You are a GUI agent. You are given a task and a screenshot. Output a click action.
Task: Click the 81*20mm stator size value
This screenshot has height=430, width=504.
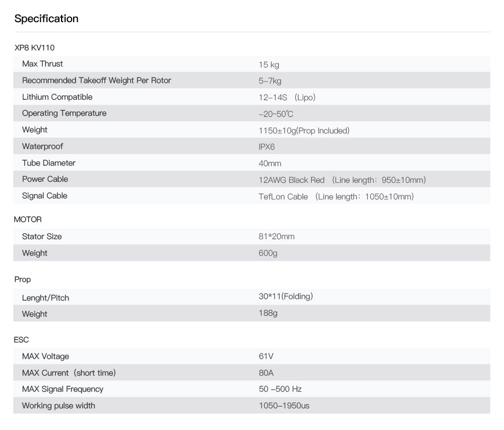click(276, 236)
